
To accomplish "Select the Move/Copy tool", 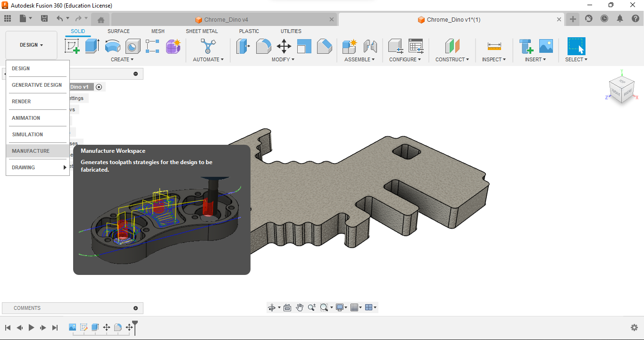I will click(284, 46).
